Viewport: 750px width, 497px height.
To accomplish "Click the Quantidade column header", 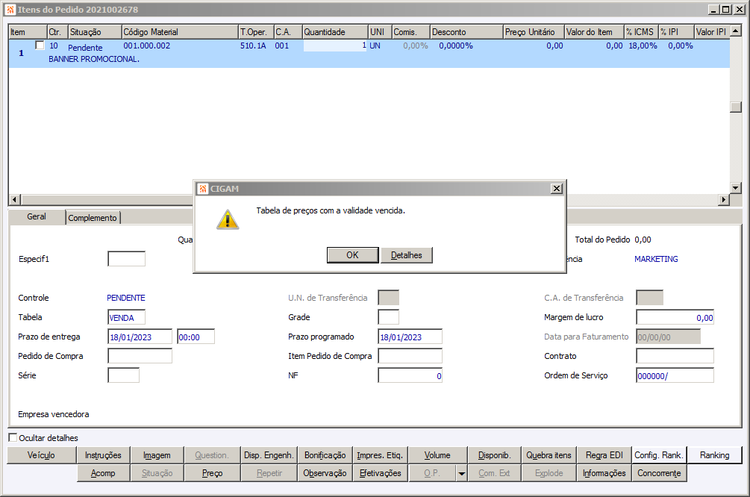I will (x=335, y=32).
